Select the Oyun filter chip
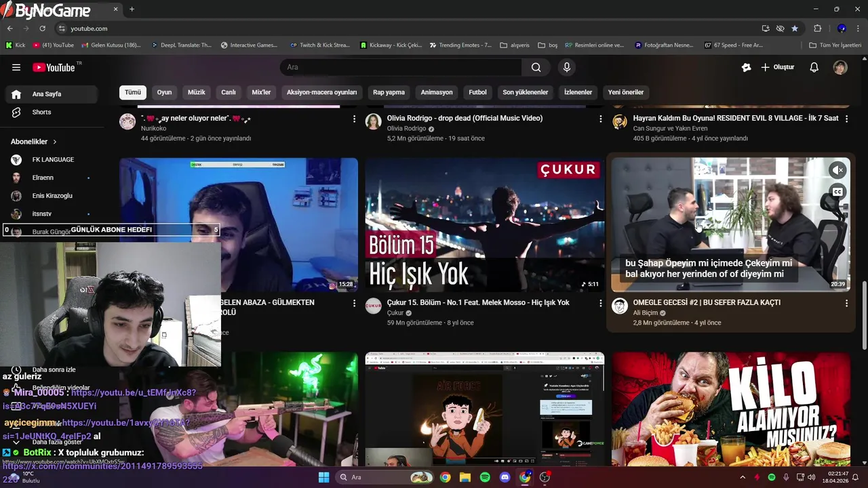The image size is (868, 488). coord(164,92)
